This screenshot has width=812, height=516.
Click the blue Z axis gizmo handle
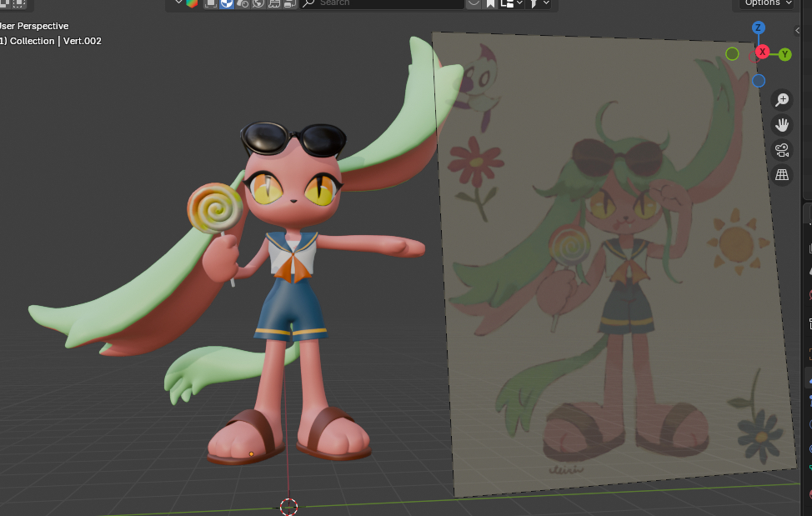pos(758,28)
